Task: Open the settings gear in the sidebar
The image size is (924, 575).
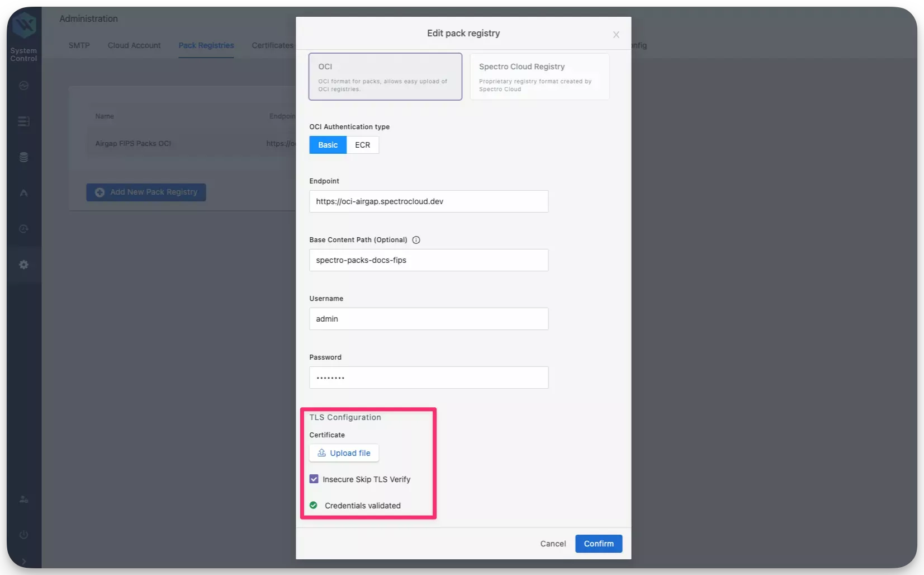Action: point(23,265)
